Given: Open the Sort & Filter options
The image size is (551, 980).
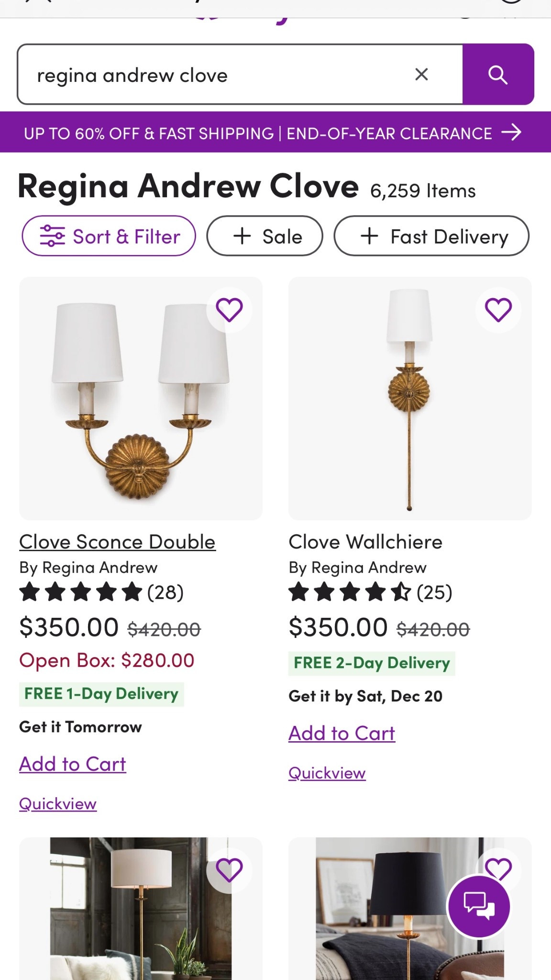Looking at the screenshot, I should [109, 236].
